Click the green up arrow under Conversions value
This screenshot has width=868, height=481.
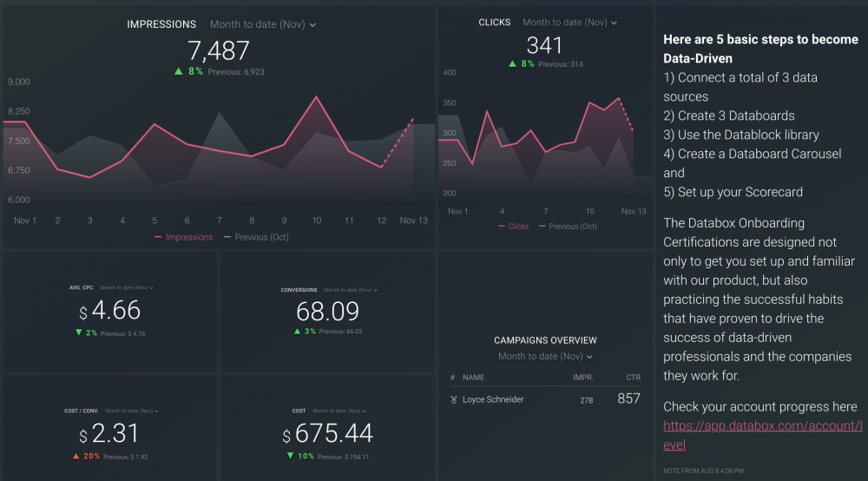coord(297,332)
